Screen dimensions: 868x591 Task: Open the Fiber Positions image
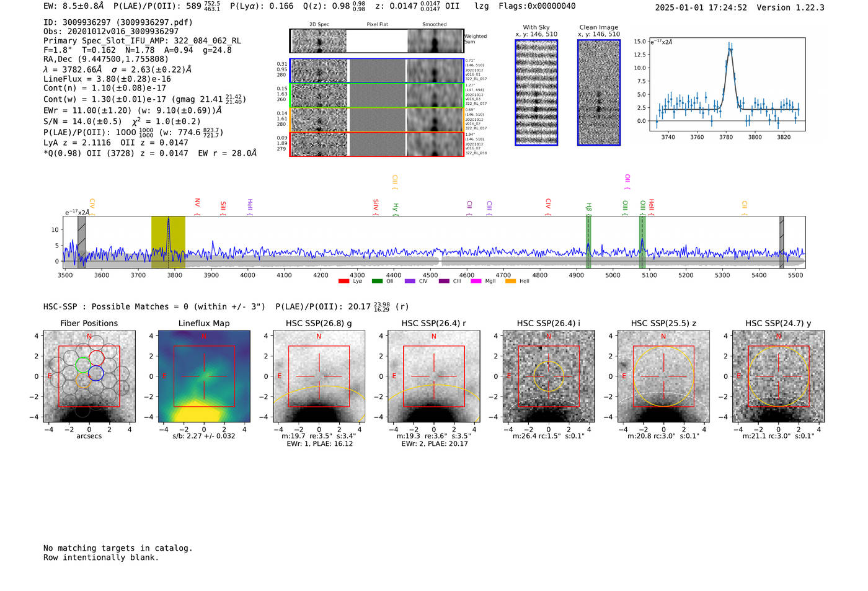point(89,376)
